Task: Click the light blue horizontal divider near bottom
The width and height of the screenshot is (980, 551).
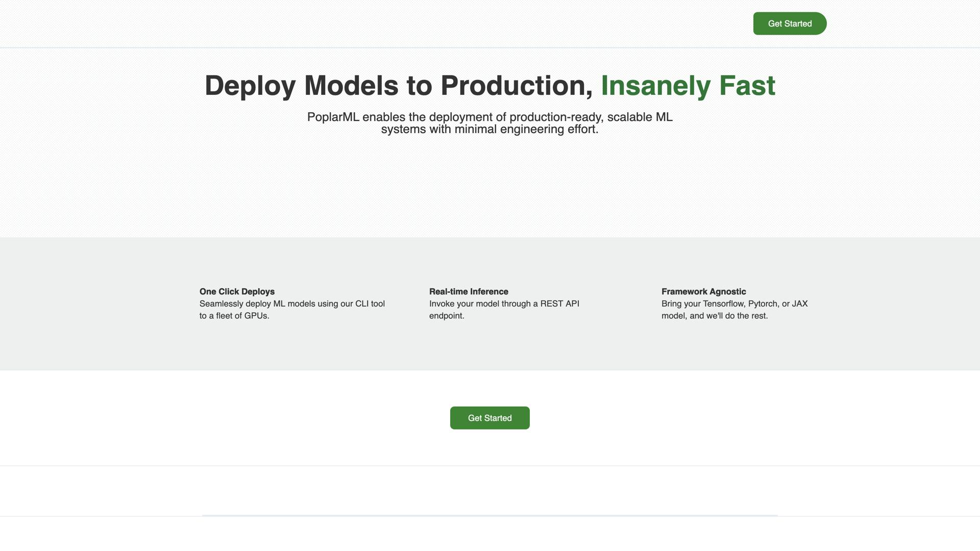Action: coord(489,515)
